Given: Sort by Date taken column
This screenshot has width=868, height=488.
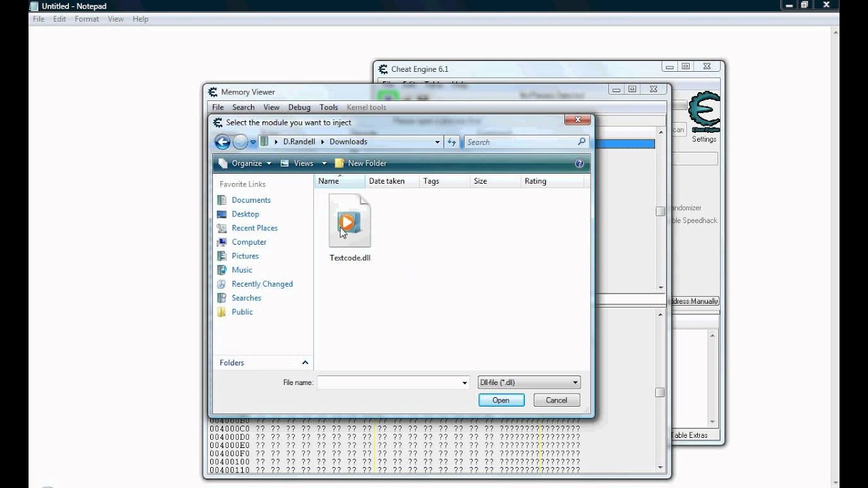Looking at the screenshot, I should tap(391, 181).
